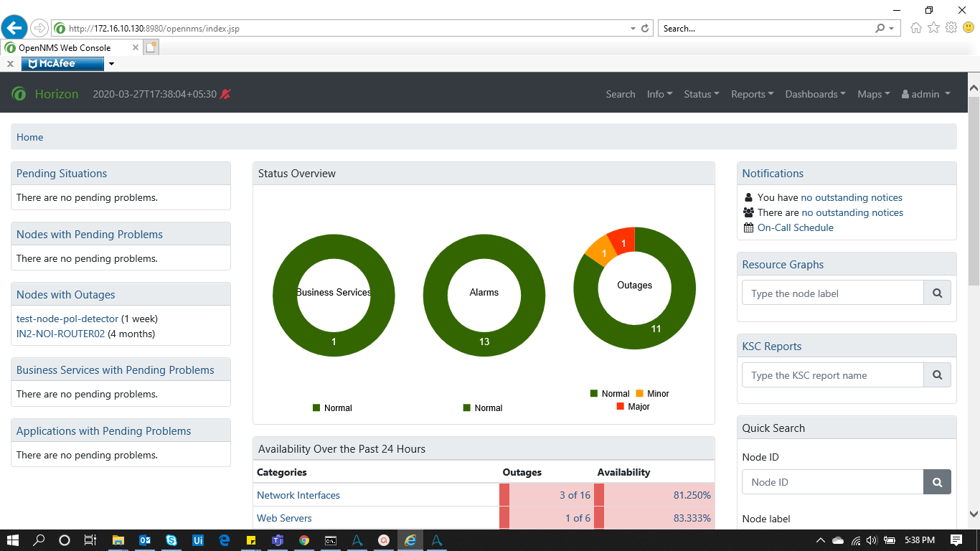Toggle Major legend item in Outages chart
This screenshot has height=551, width=980.
pyautogui.click(x=633, y=407)
